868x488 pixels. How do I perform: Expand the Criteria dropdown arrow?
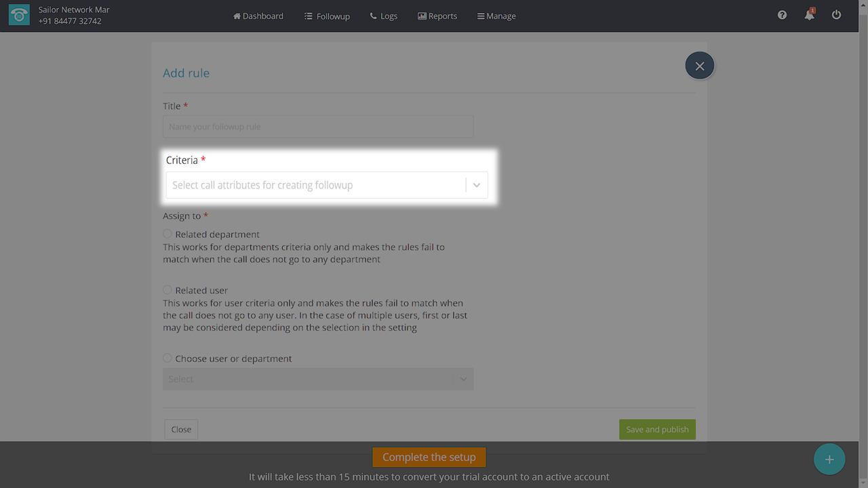tap(477, 185)
